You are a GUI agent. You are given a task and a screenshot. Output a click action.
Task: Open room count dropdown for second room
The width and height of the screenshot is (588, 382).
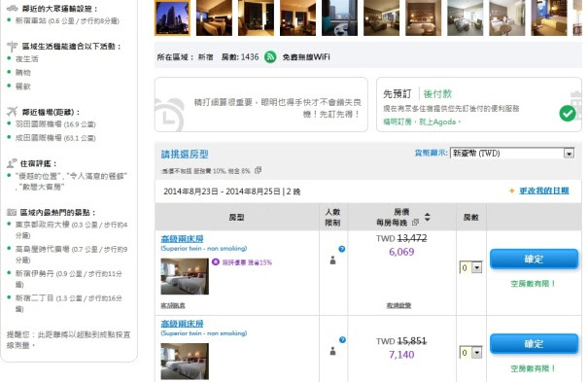(x=470, y=353)
